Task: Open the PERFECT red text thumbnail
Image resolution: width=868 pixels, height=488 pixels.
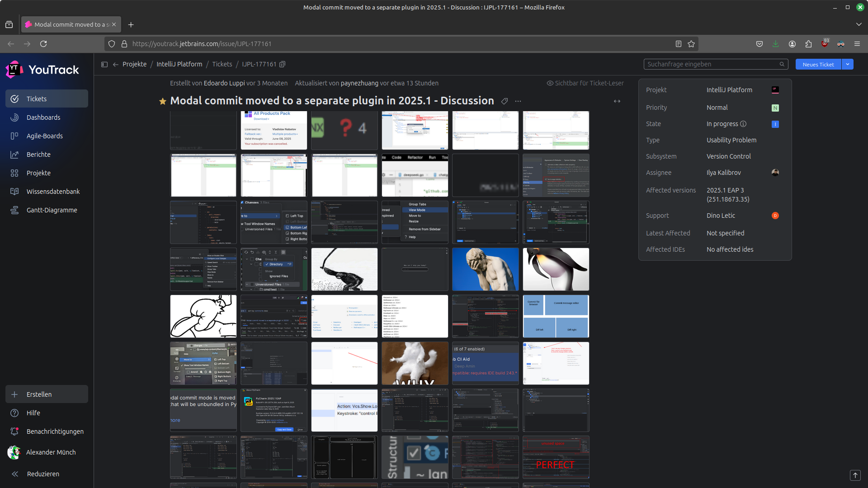Action: click(556, 457)
